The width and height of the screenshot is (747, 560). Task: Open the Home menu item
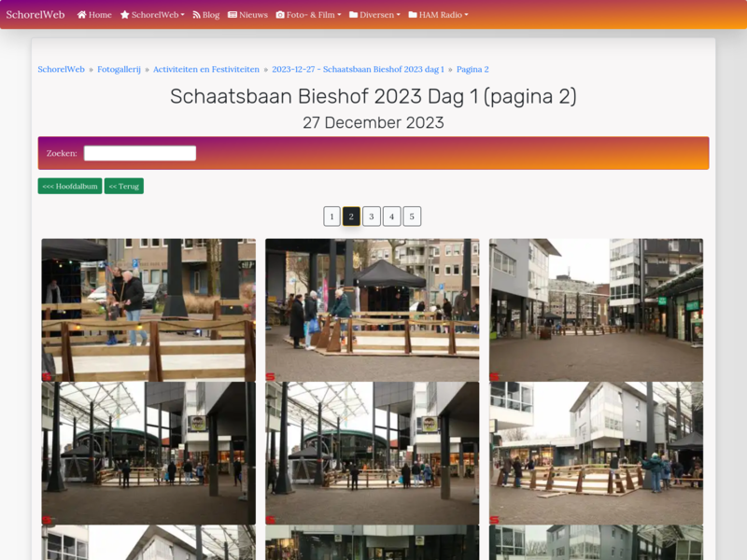[94, 15]
